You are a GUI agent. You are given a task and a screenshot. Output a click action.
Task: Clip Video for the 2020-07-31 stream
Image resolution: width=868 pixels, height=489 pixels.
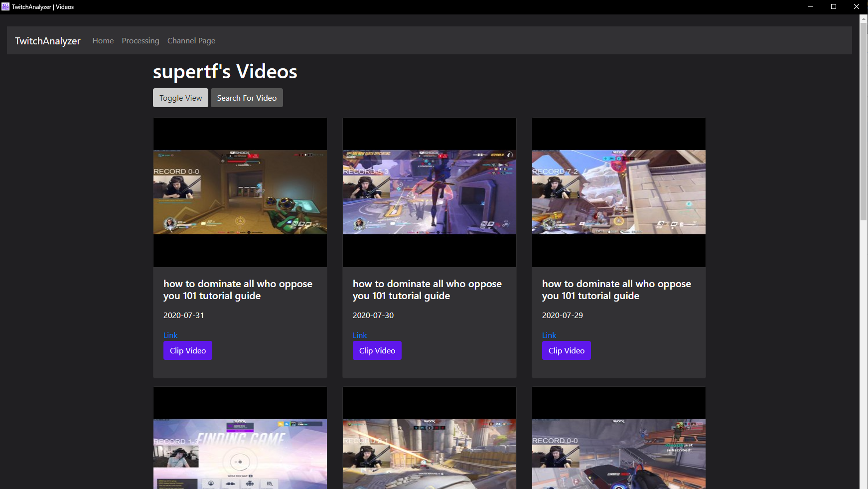pos(188,351)
